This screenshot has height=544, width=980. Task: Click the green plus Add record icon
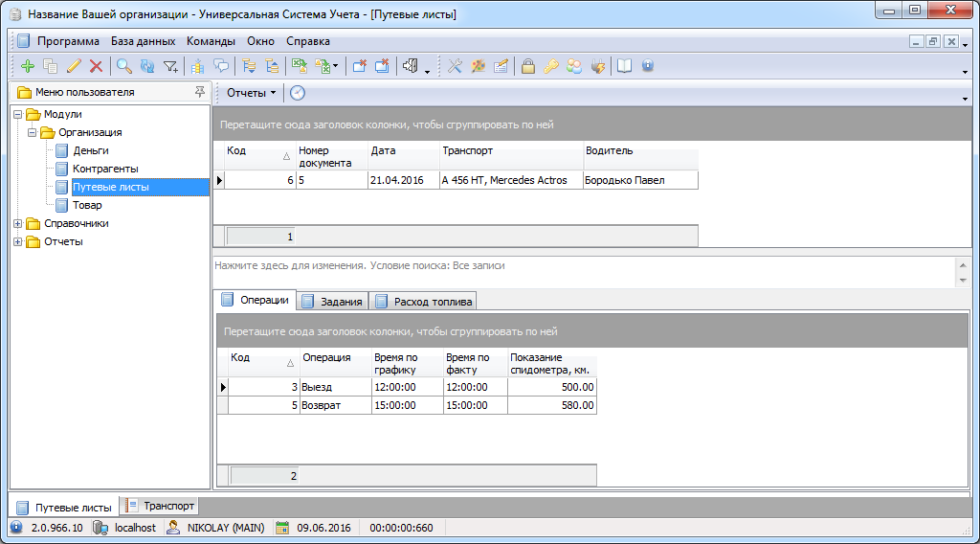(28, 66)
